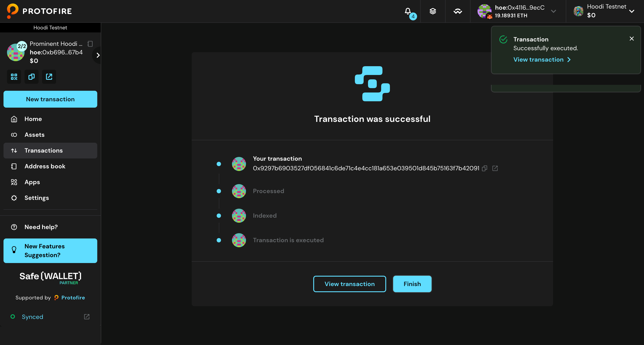Select the Address book menu item

click(45, 166)
